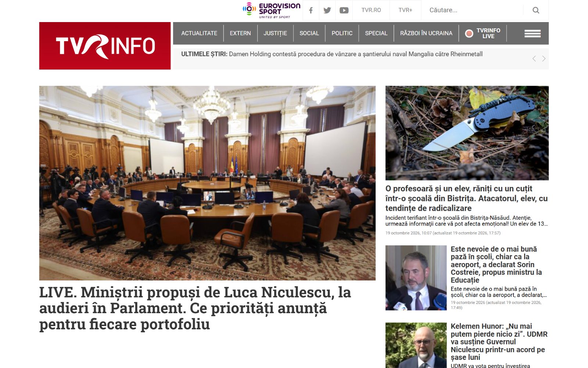
Task: Open Kelemen Hunor article headline
Action: pos(499,342)
